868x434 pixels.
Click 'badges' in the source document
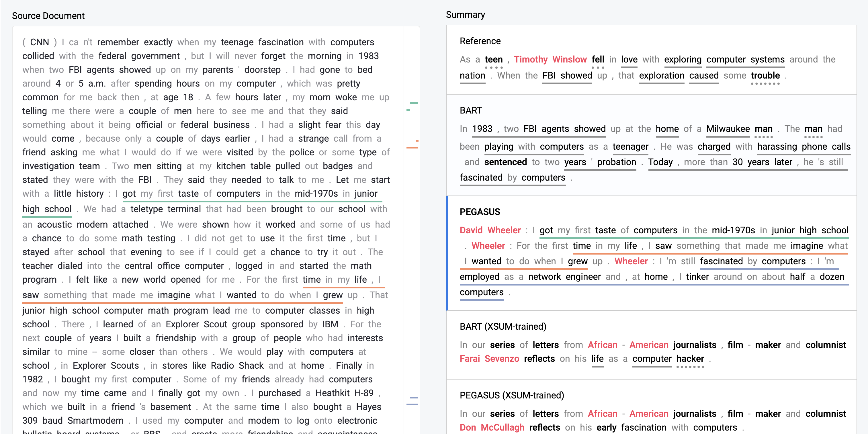coord(337,166)
